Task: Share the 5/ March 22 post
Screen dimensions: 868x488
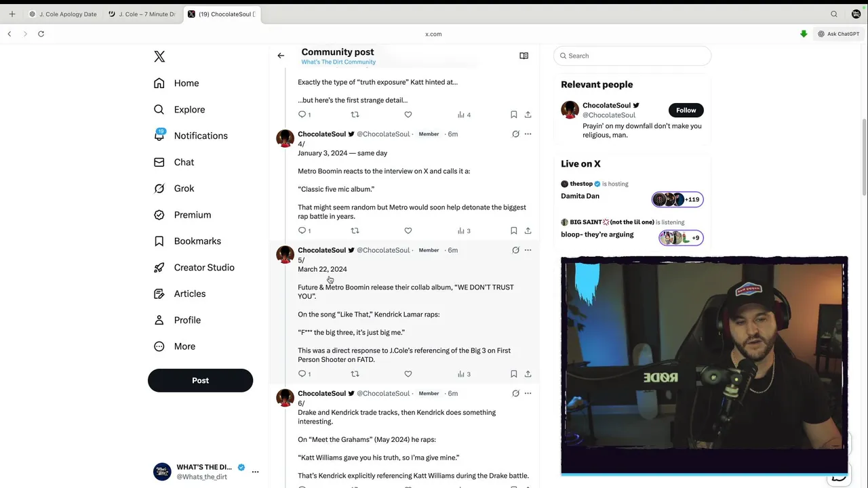Action: pyautogui.click(x=528, y=374)
